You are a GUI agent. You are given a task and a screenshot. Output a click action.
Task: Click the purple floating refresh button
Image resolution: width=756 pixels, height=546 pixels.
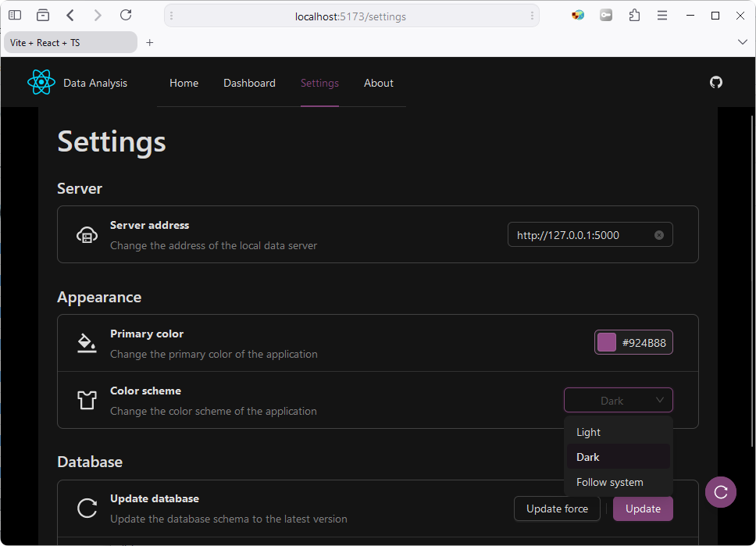pyautogui.click(x=720, y=492)
